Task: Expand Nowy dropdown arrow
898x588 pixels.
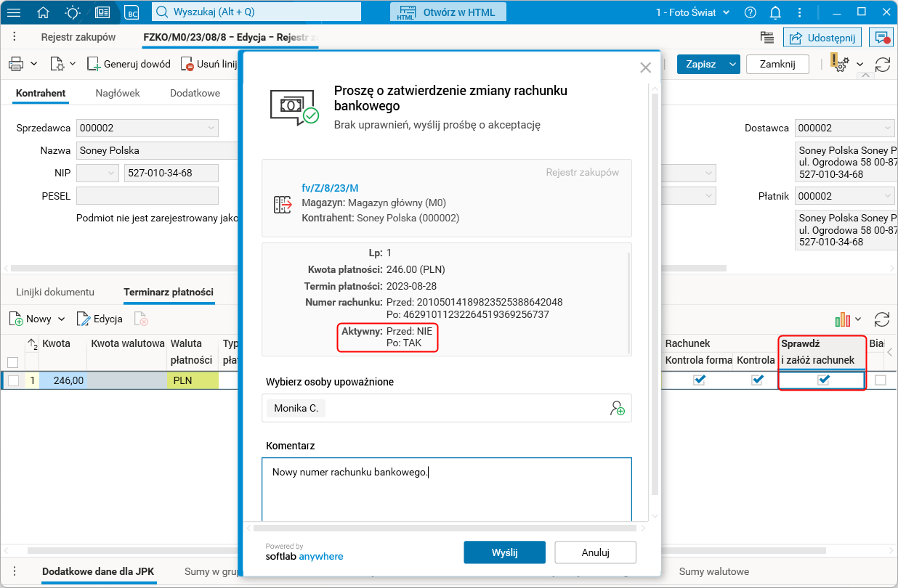Action: click(x=61, y=319)
